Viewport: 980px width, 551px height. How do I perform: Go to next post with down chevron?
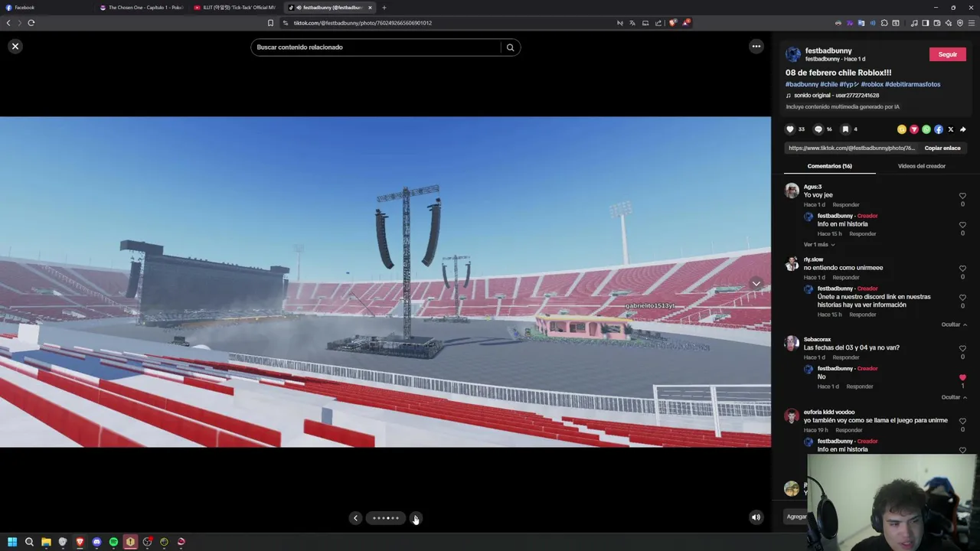(x=756, y=284)
